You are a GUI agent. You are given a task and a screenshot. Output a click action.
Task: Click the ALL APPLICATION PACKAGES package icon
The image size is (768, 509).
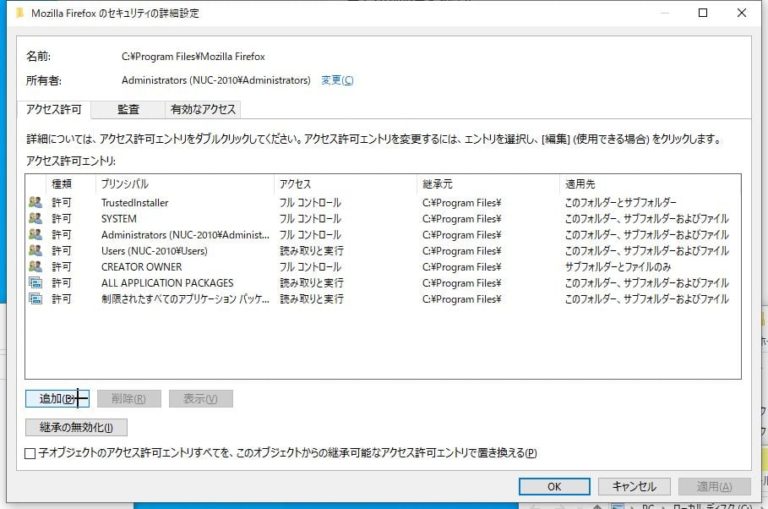coord(35,283)
